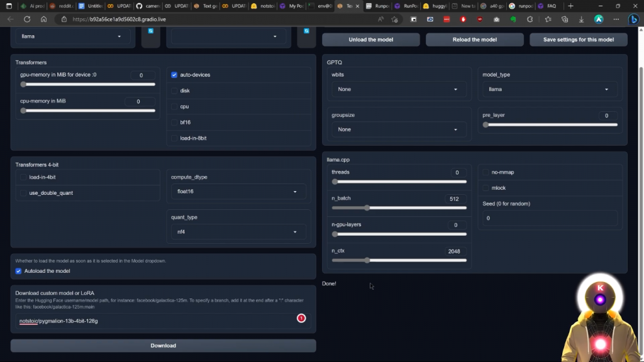Enable the load-in-8bit checkbox
Image resolution: width=644 pixels, height=362 pixels.
(174, 138)
